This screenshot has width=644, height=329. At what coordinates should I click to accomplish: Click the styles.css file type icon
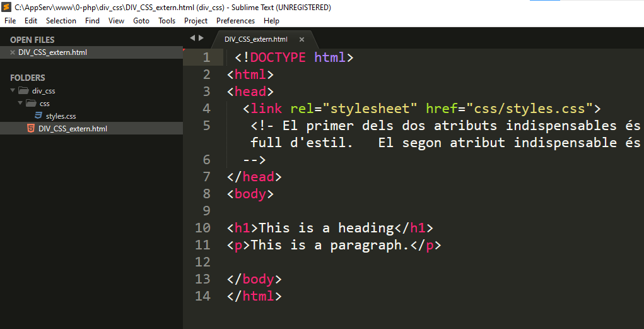38,116
